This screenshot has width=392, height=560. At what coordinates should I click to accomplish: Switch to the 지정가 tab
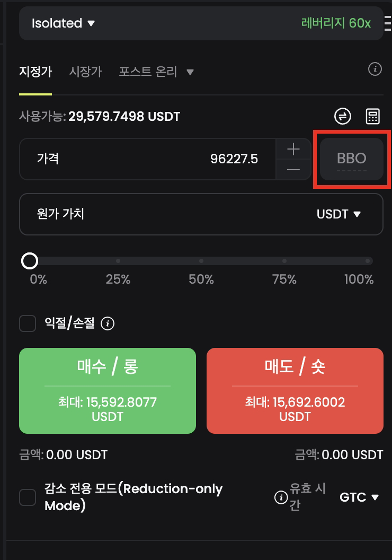click(35, 72)
